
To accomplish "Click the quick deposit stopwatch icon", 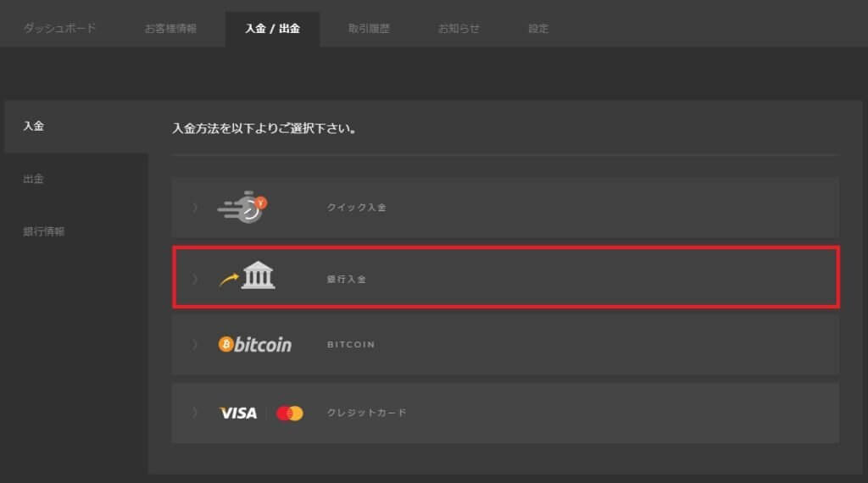I will point(242,208).
